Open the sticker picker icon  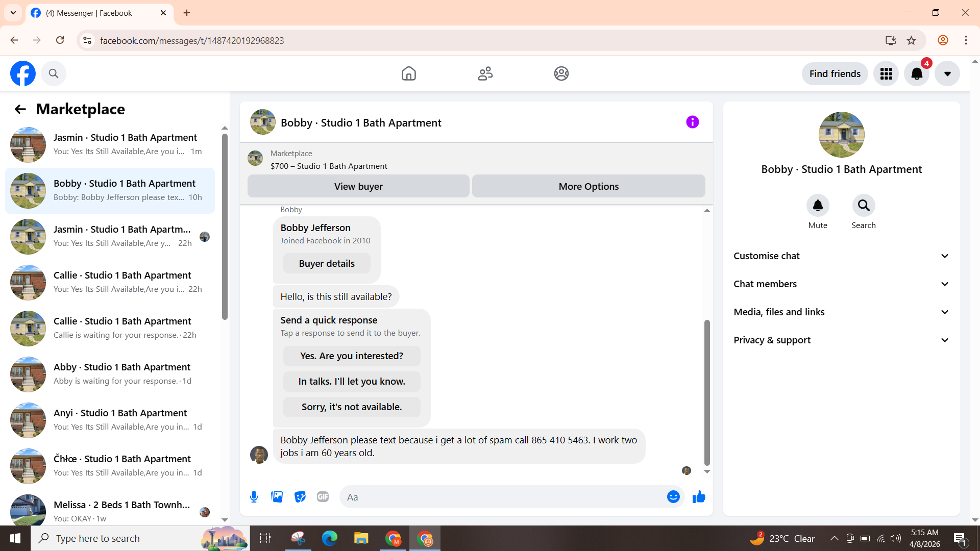click(300, 496)
